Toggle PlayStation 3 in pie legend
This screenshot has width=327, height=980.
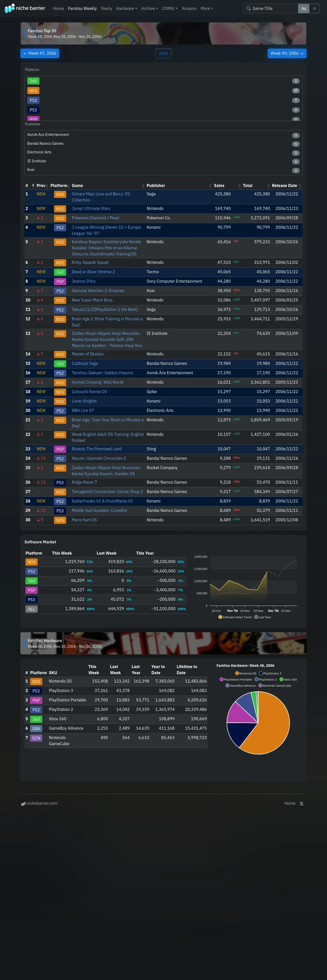pos(270,673)
